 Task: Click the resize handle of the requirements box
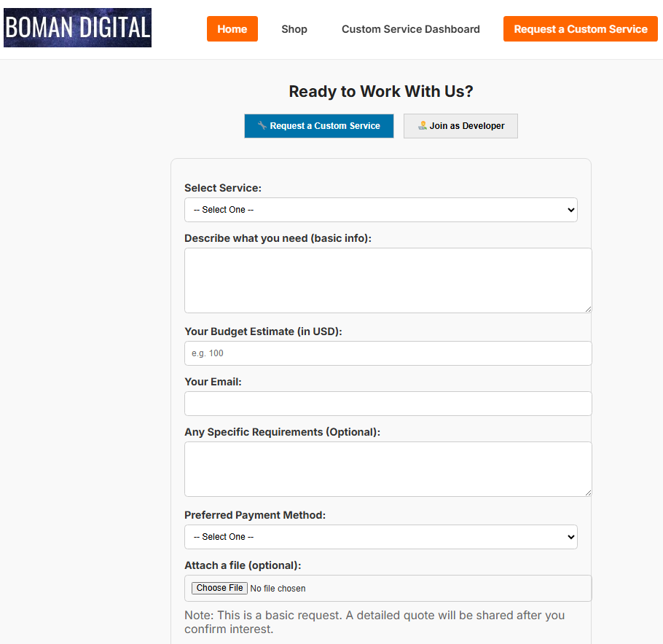click(x=587, y=492)
